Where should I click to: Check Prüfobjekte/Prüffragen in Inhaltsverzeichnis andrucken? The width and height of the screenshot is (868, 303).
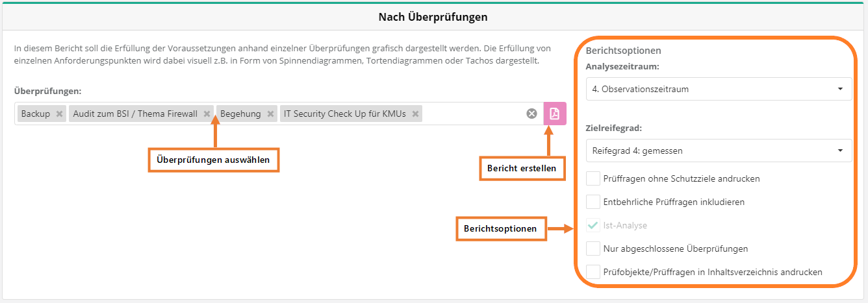click(x=593, y=272)
